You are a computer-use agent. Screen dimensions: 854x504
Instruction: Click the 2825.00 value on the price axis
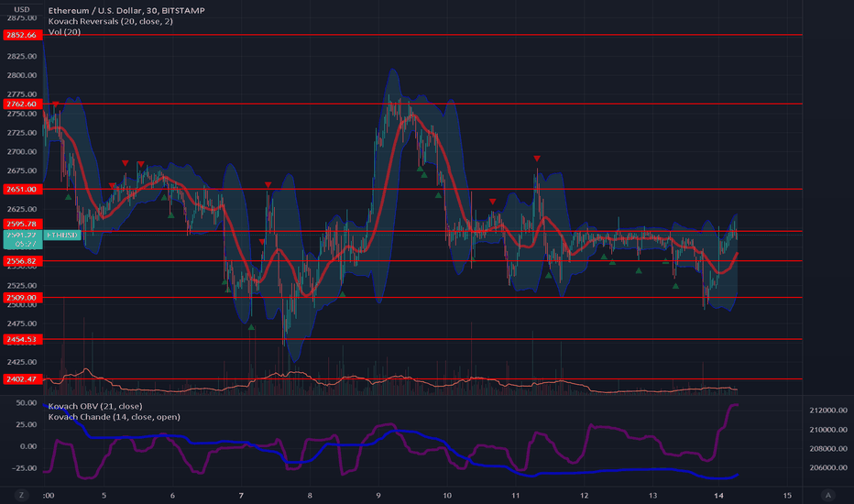22,56
